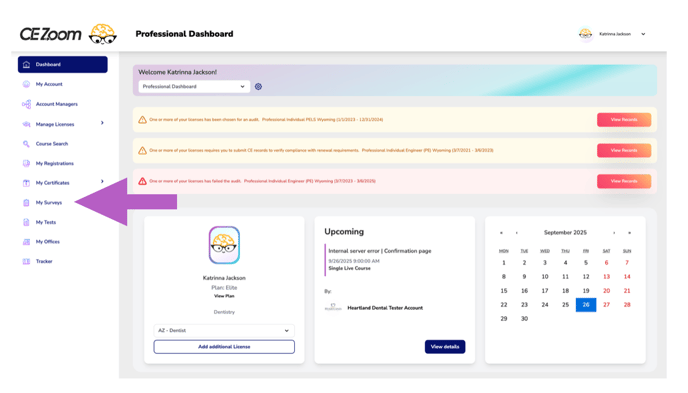Image resolution: width=688 pixels, height=393 pixels.
Task: Click the My Surveys sidebar icon
Action: coord(26,203)
